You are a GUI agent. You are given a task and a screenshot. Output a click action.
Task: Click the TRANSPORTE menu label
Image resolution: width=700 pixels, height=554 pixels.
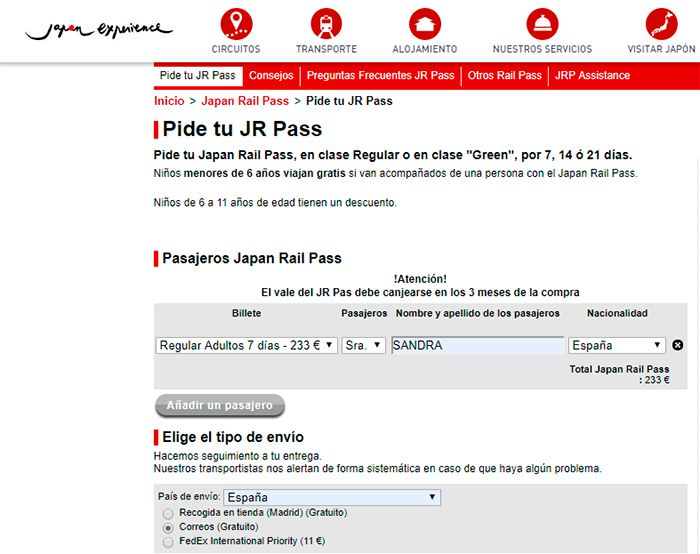326,49
